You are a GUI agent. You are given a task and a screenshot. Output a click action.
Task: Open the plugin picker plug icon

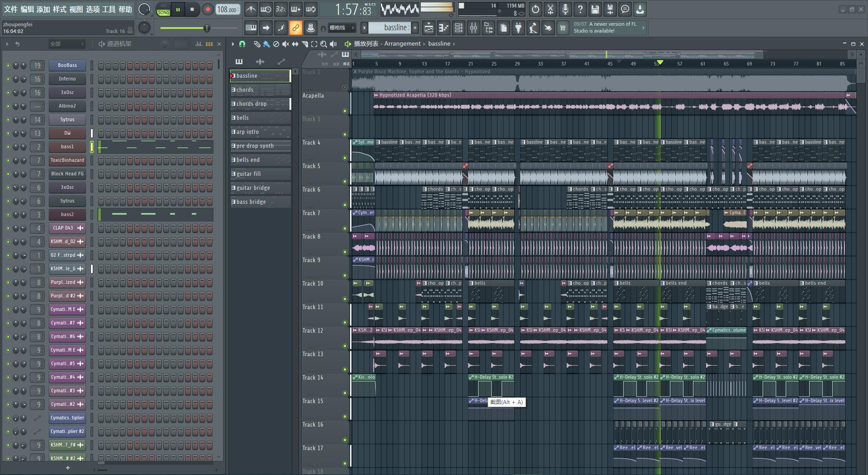pyautogui.click(x=518, y=28)
